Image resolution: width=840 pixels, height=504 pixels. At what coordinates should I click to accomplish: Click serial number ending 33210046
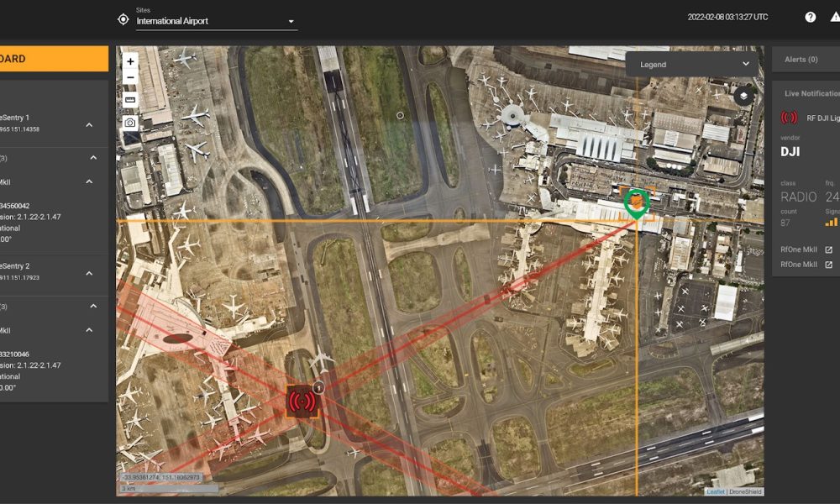coord(15,354)
